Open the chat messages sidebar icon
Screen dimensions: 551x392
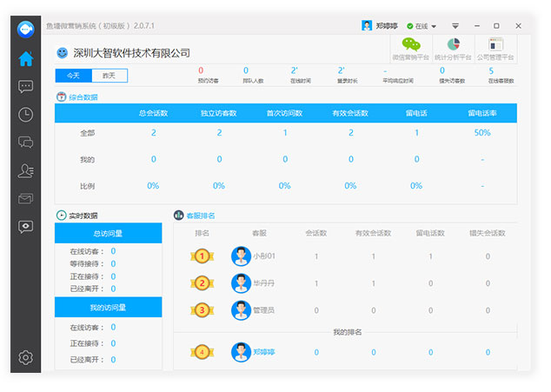pyautogui.click(x=26, y=87)
